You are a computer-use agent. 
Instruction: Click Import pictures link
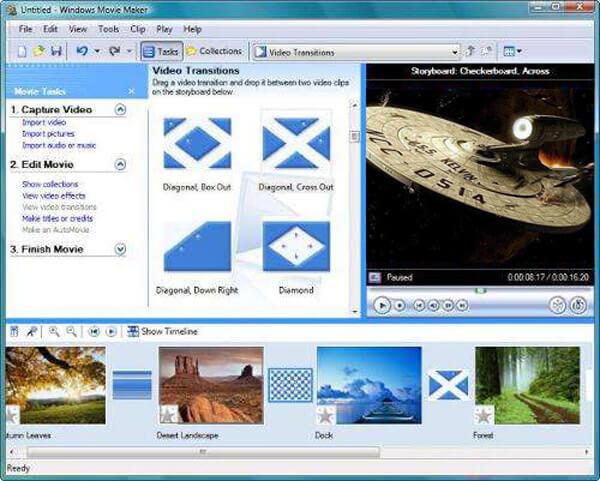pyautogui.click(x=48, y=134)
